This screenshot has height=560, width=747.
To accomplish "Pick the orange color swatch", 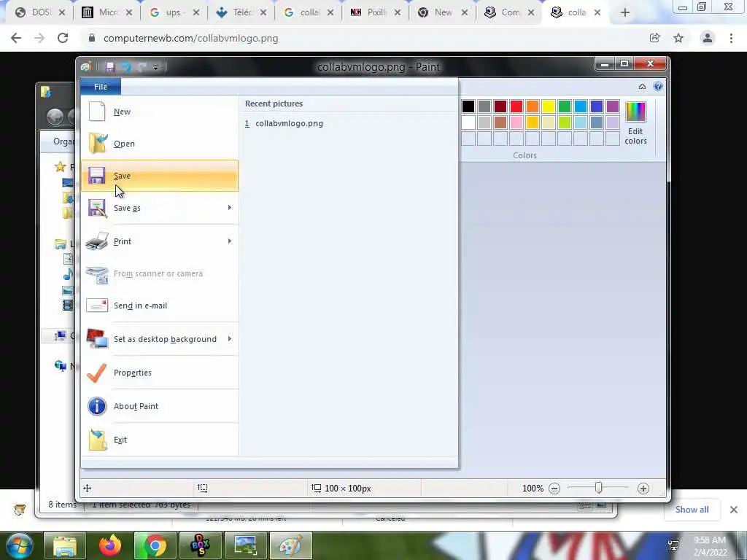I will click(x=533, y=106).
